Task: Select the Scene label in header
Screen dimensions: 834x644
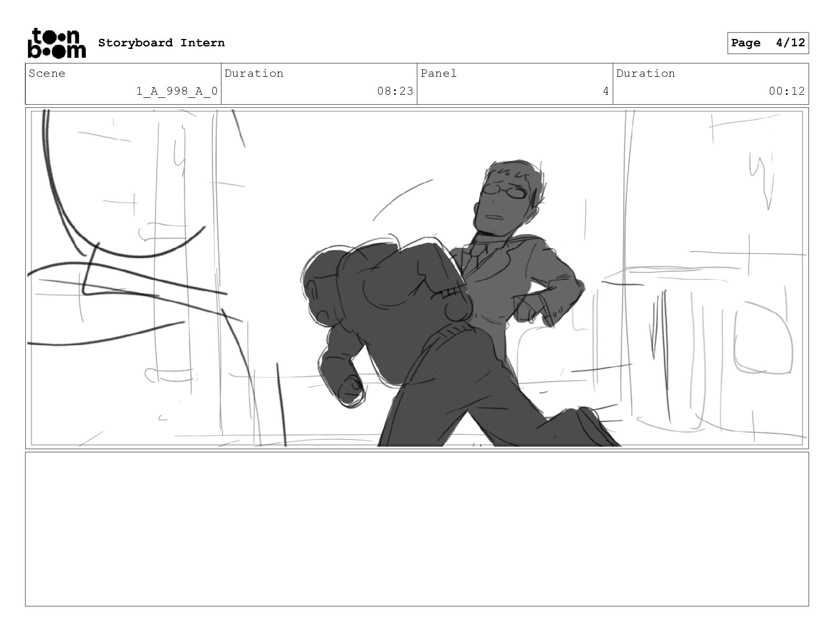Action: click(47, 74)
